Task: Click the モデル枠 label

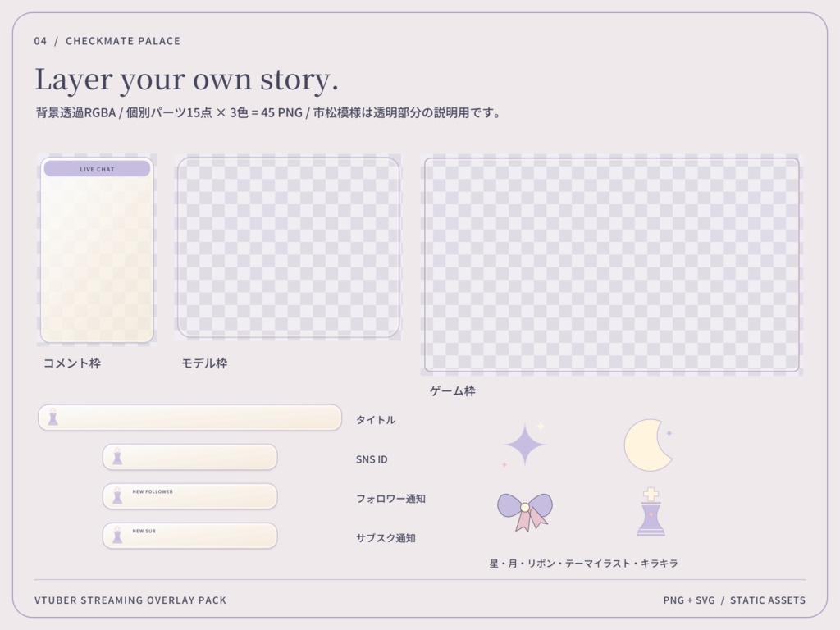Action: click(x=204, y=363)
